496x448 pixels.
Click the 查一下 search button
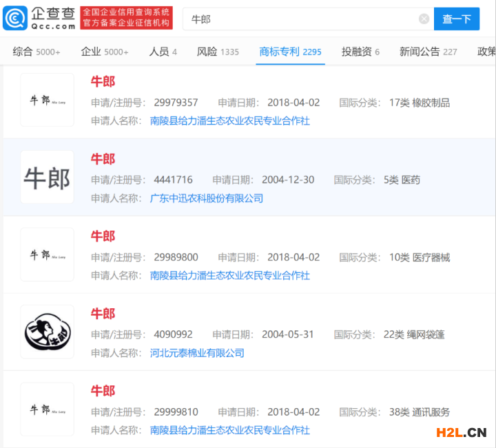pyautogui.click(x=456, y=19)
